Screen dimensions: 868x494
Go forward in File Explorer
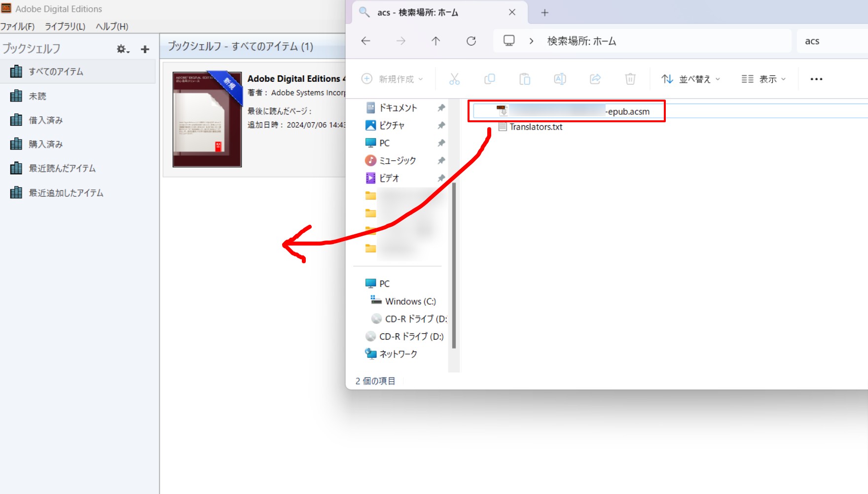pyautogui.click(x=401, y=41)
